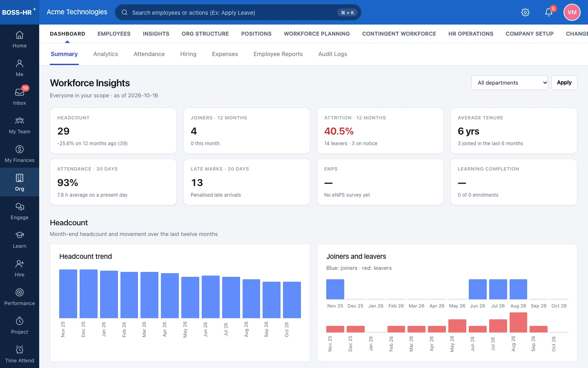The width and height of the screenshot is (588, 368).
Task: Click Acme Technologies company name
Action: click(77, 12)
